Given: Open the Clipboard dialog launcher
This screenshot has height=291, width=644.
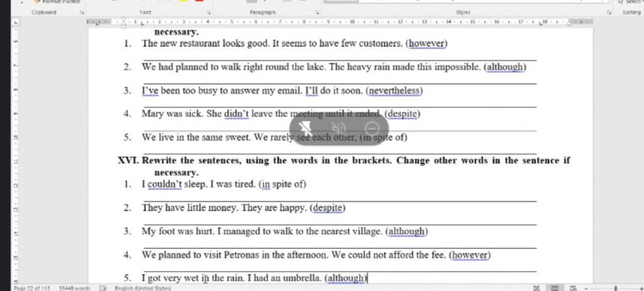Looking at the screenshot, I should 81,13.
